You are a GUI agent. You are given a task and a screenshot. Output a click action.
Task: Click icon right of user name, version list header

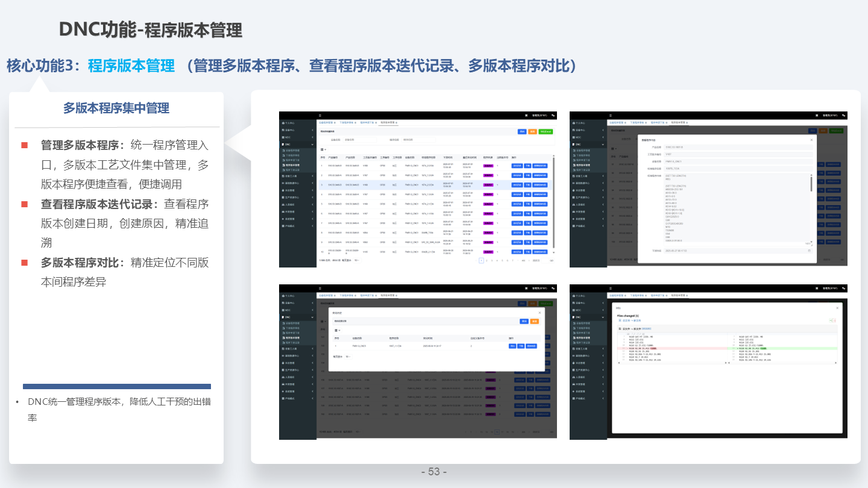[553, 116]
